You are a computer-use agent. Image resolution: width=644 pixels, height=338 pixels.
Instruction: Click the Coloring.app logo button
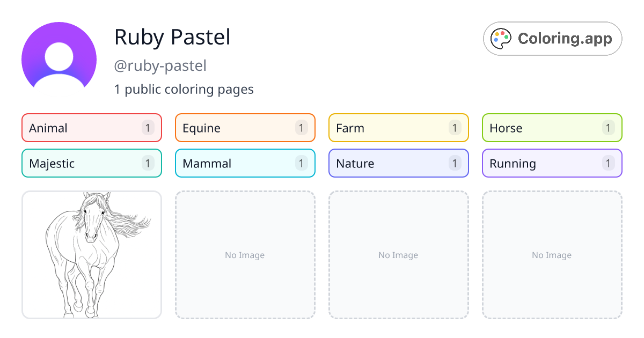pos(553,39)
